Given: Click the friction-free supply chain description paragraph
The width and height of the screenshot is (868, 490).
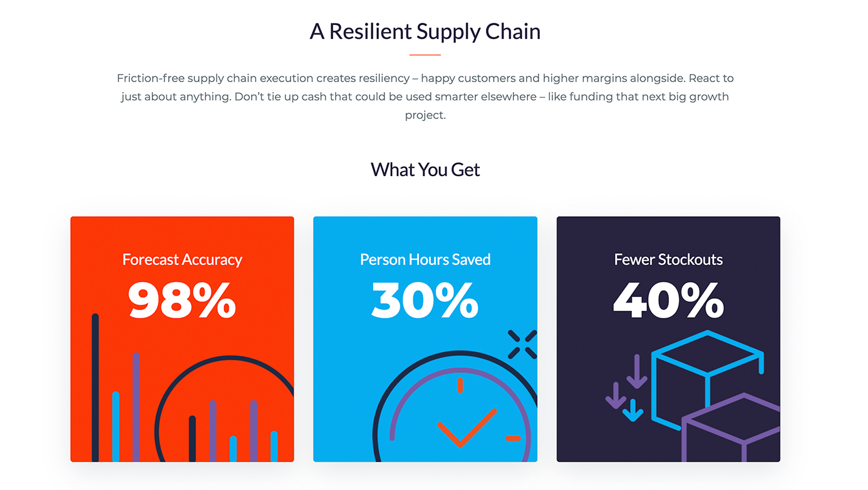Looking at the screenshot, I should tap(425, 96).
